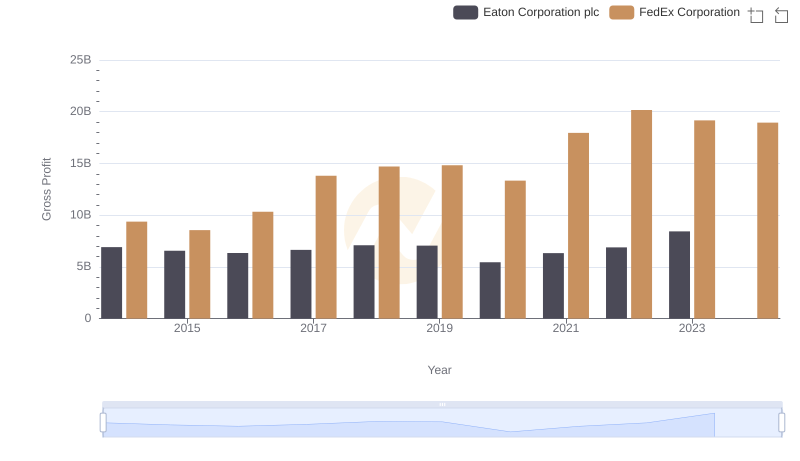This screenshot has height=461, width=800.
Task: Select the Eaton bar for 2014
Action: click(111, 283)
